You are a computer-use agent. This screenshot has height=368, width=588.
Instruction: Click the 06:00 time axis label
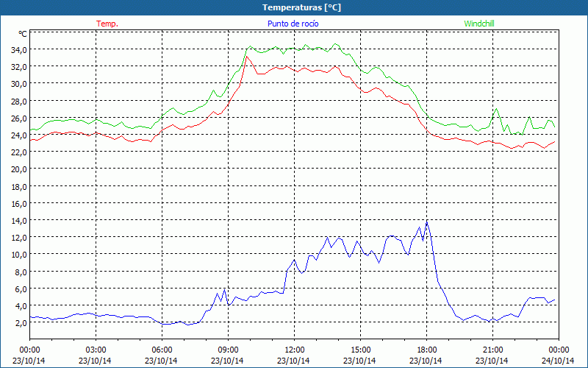[162, 350]
